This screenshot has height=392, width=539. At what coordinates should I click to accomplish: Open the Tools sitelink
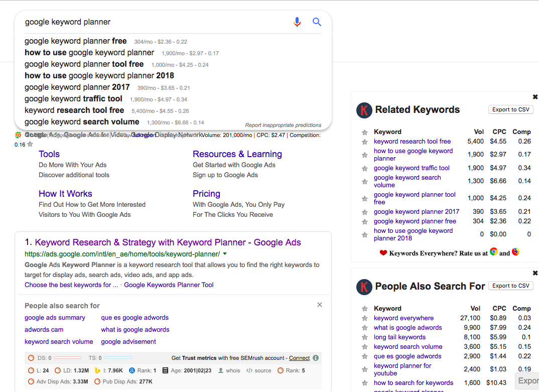tap(49, 154)
